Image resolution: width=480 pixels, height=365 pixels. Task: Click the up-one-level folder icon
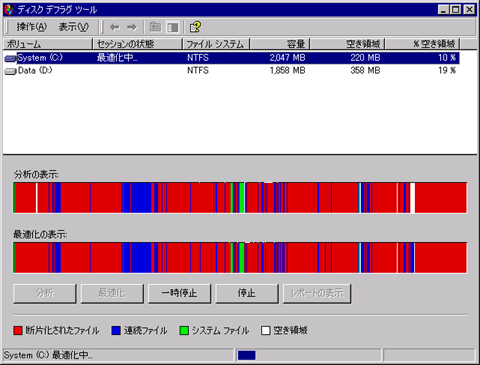pyautogui.click(x=155, y=27)
